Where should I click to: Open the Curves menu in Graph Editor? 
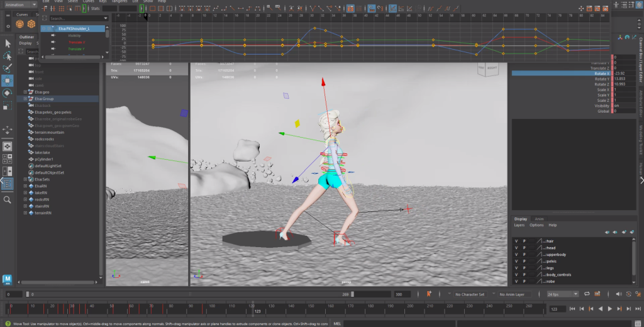[x=88, y=1]
